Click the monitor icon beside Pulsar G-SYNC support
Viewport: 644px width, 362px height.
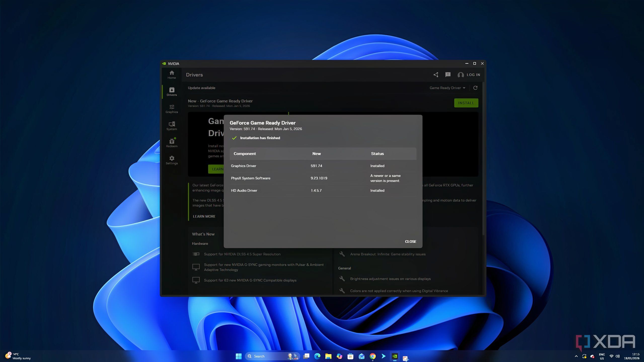tap(196, 267)
